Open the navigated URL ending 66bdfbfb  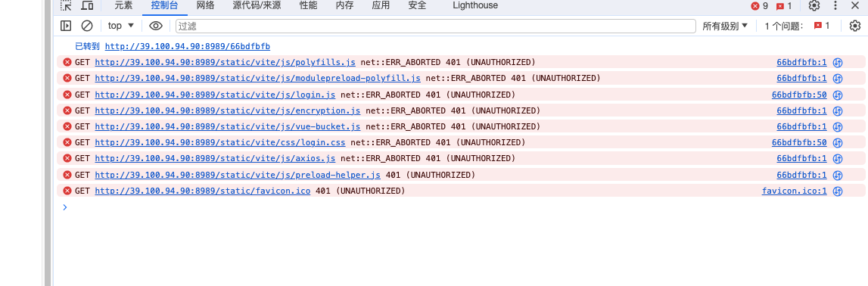(x=188, y=46)
